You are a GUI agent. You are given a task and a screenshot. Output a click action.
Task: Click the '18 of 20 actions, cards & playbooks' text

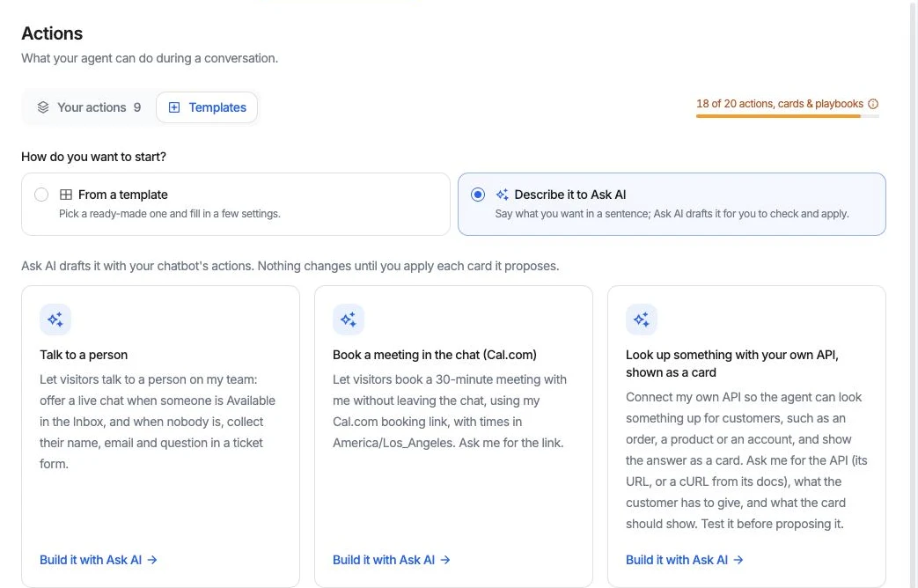[x=780, y=104]
